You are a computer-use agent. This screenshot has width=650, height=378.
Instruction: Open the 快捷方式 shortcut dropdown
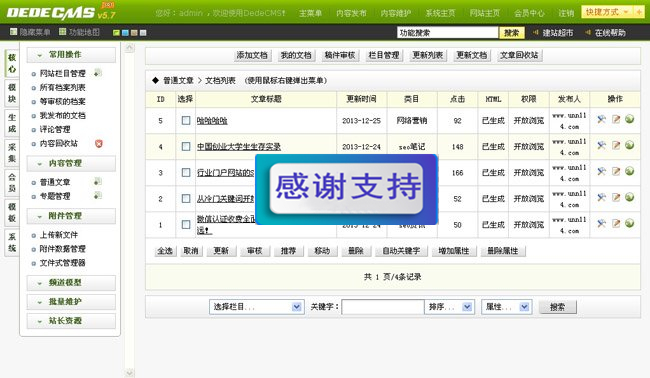608,12
